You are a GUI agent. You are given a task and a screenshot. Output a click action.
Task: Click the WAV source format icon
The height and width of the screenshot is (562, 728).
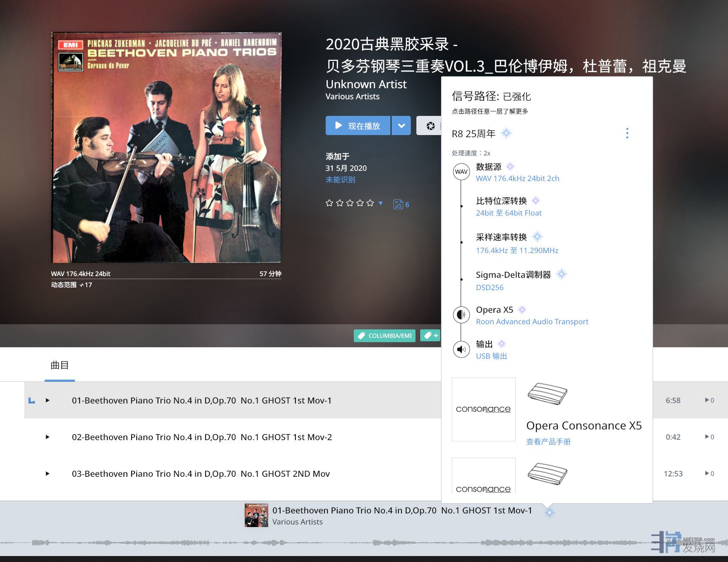(x=461, y=172)
